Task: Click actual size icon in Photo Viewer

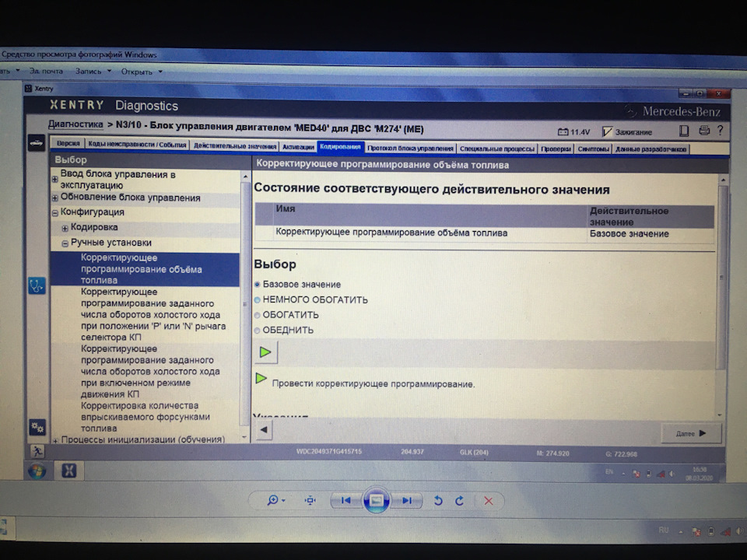Action: [x=310, y=500]
